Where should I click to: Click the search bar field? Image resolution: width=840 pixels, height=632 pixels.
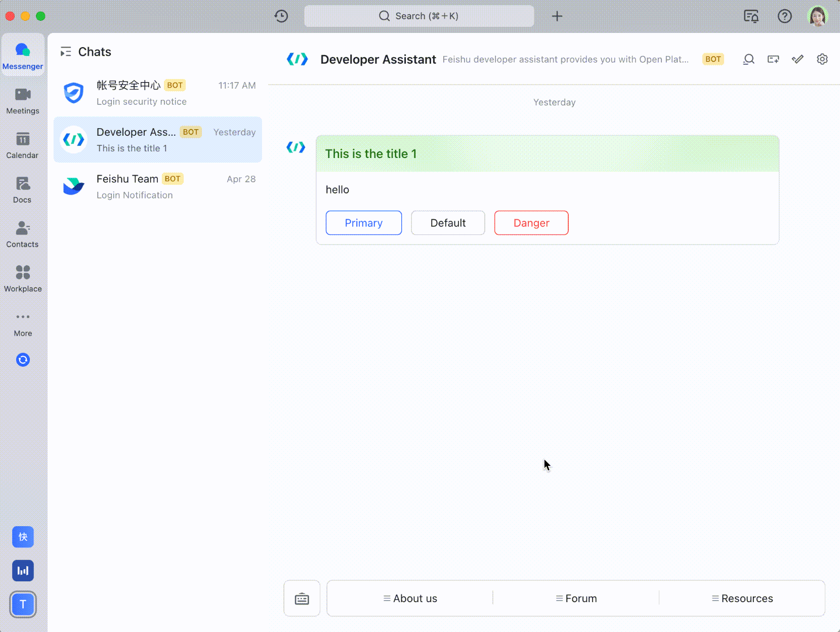(x=419, y=16)
